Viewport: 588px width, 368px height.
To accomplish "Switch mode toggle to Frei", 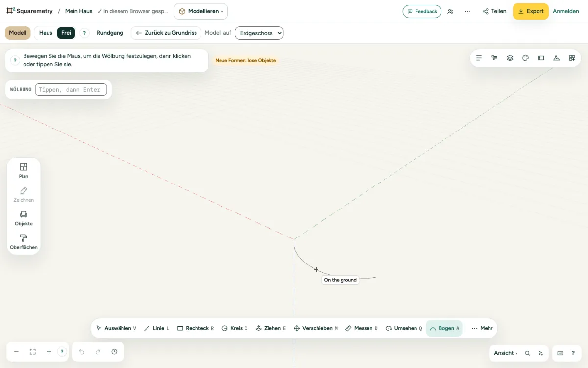I will tap(66, 33).
